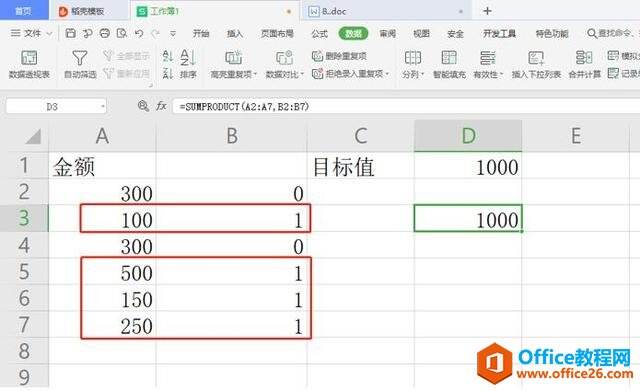
Task: Open the 公式 ribbon tab
Action: pyautogui.click(x=319, y=33)
